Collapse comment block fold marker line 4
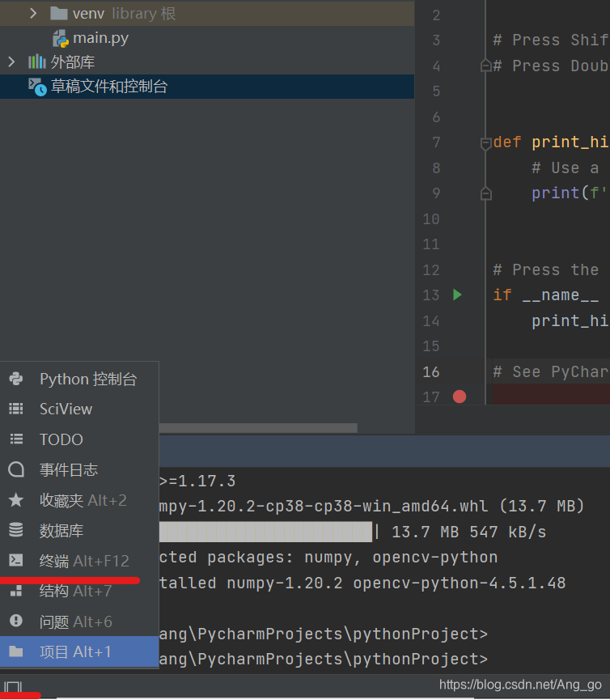Viewport: 610px width, 700px height. [485, 66]
